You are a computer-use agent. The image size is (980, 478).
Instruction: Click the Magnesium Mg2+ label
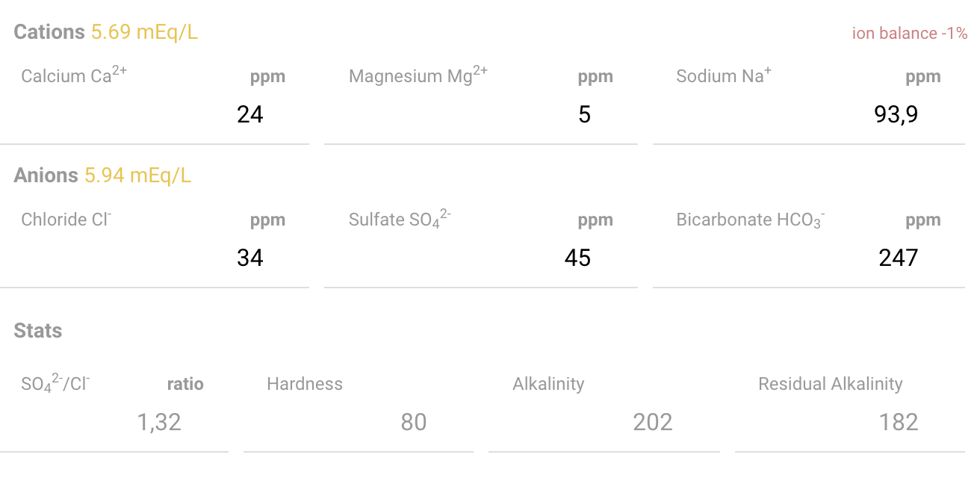click(x=418, y=75)
